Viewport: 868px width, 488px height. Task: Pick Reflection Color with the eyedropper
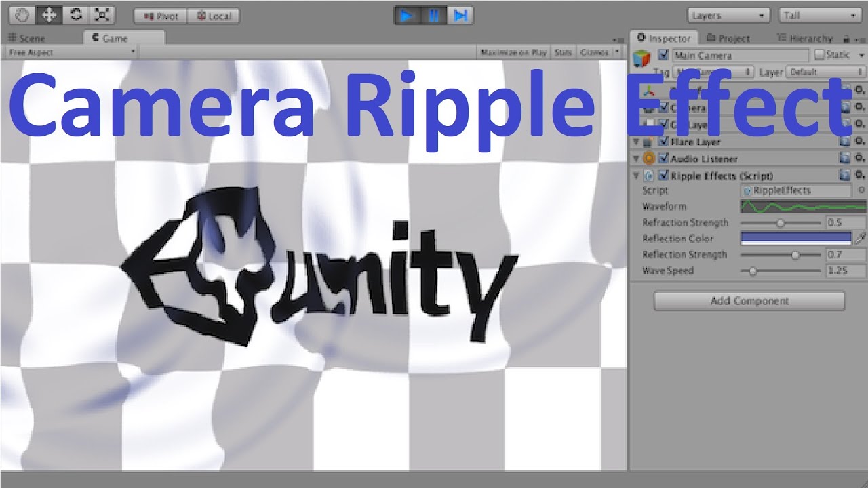pyautogui.click(x=860, y=238)
